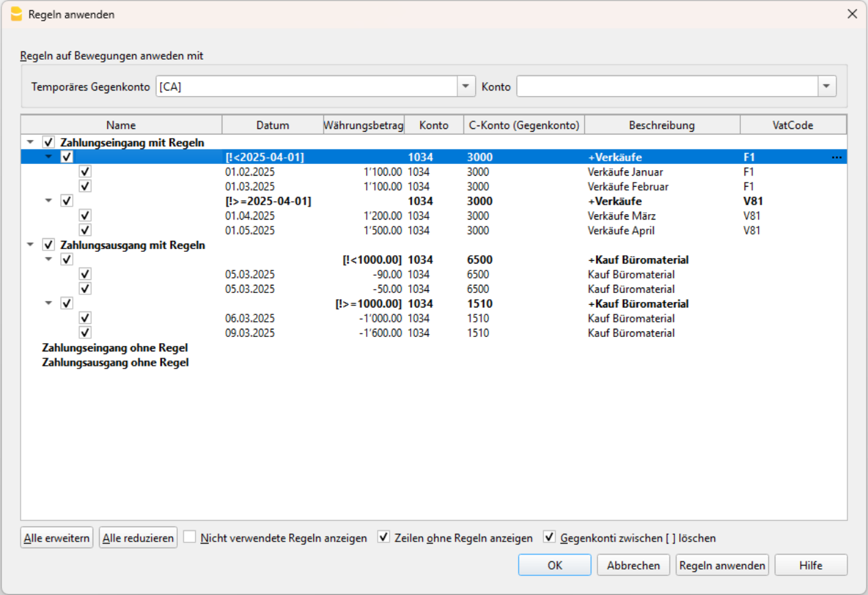
Task: Select the 'Zahlungseingang ohne Regel' row
Action: [115, 348]
